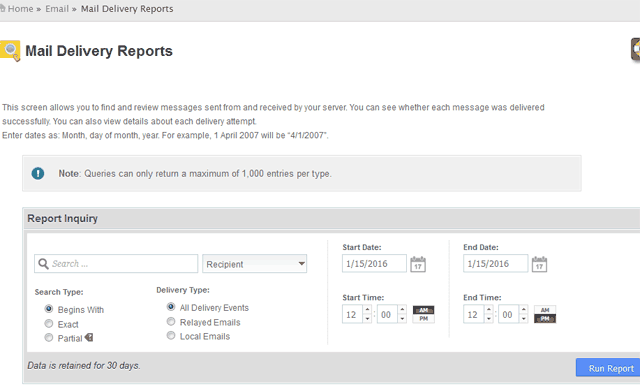
Task: Open the Recipient dropdown
Action: click(255, 264)
